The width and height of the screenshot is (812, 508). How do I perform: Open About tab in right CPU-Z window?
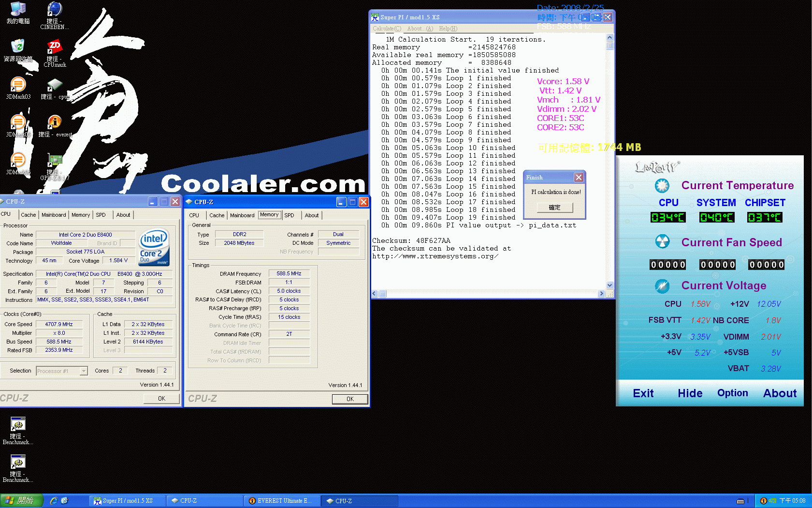[312, 215]
